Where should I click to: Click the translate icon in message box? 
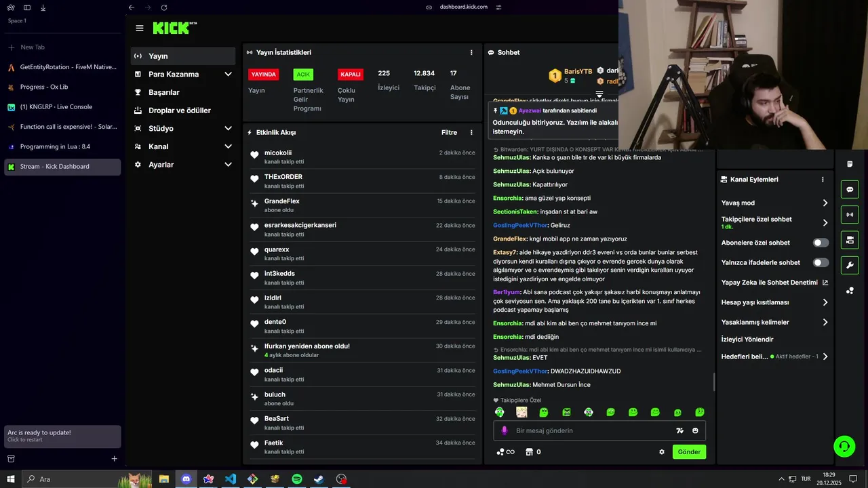(x=679, y=430)
